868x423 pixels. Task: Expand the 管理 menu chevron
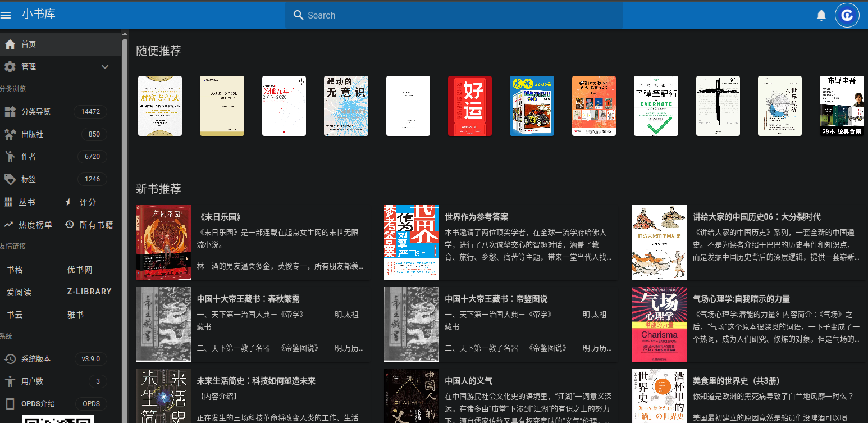tap(105, 67)
